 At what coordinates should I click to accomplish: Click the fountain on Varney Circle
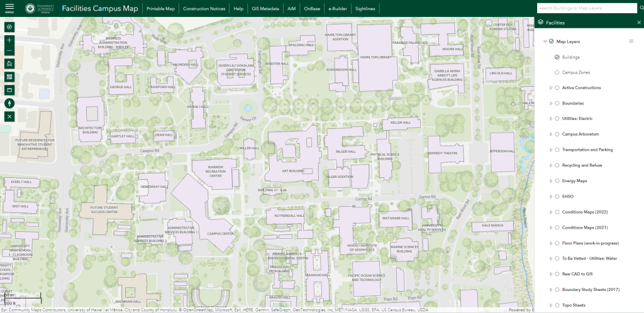247,108
